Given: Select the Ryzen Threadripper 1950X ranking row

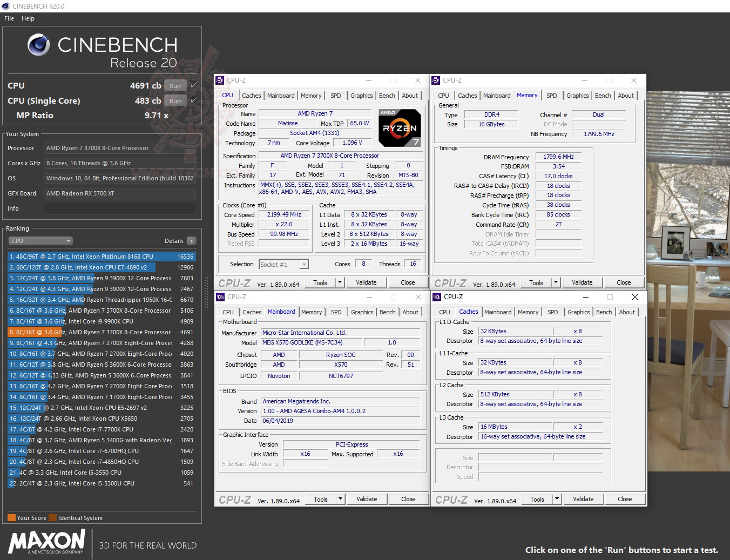Looking at the screenshot, I should [102, 300].
